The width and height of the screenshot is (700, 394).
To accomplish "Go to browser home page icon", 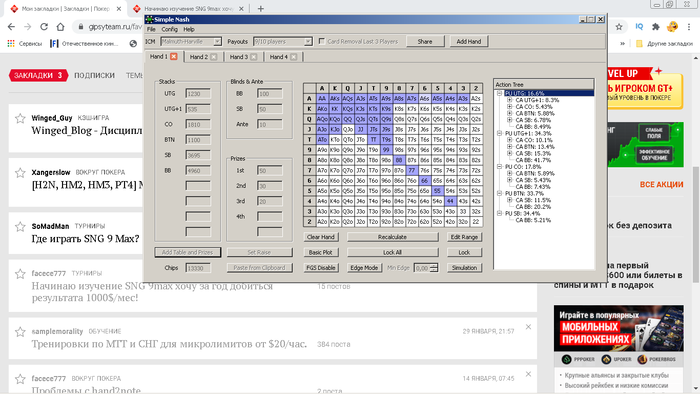I will [60, 27].
